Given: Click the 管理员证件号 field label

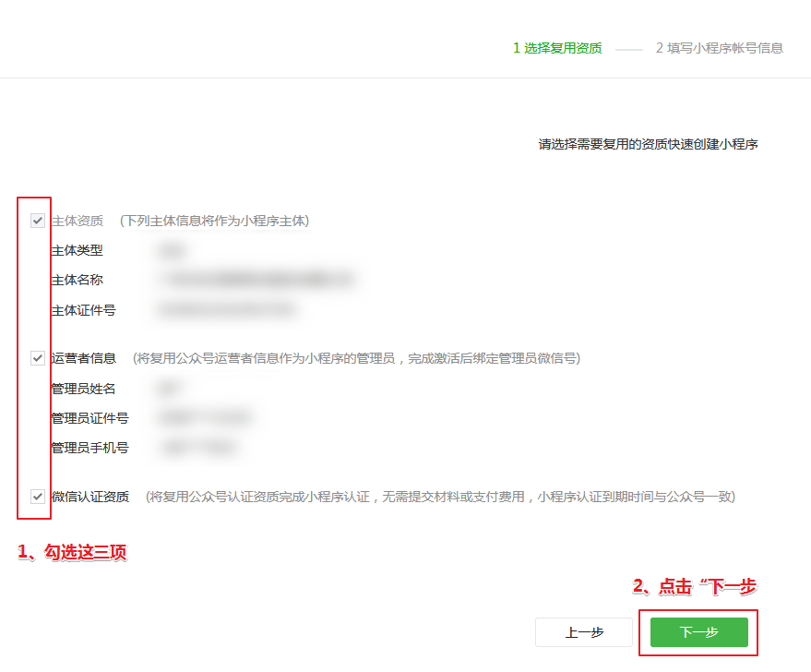Looking at the screenshot, I should coord(90,418).
